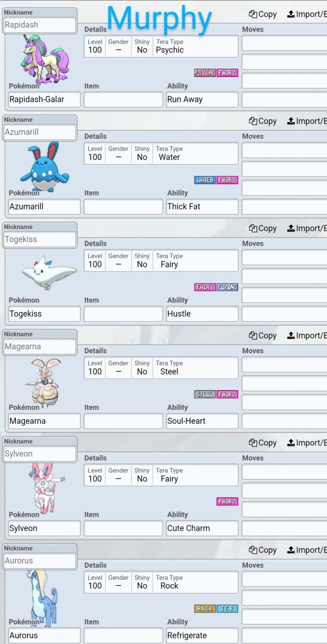Edit the Sylveon nickname field
Screen dimensions: 327x644
tap(40, 454)
